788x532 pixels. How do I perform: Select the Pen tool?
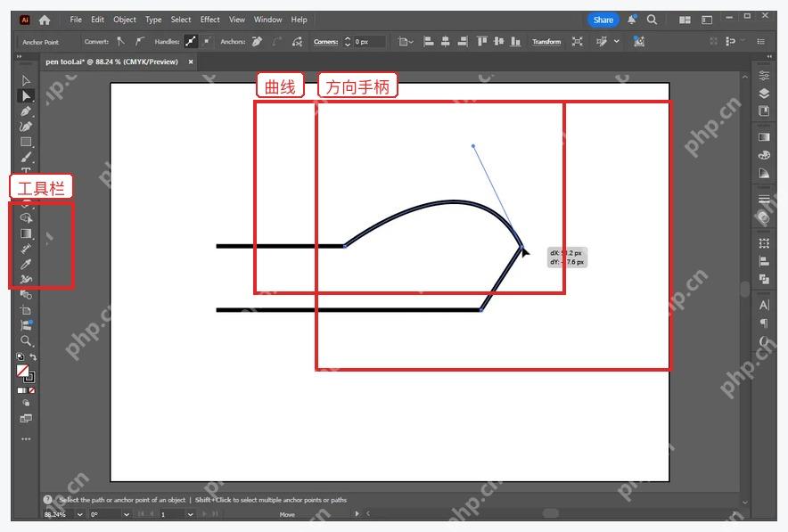click(x=26, y=111)
